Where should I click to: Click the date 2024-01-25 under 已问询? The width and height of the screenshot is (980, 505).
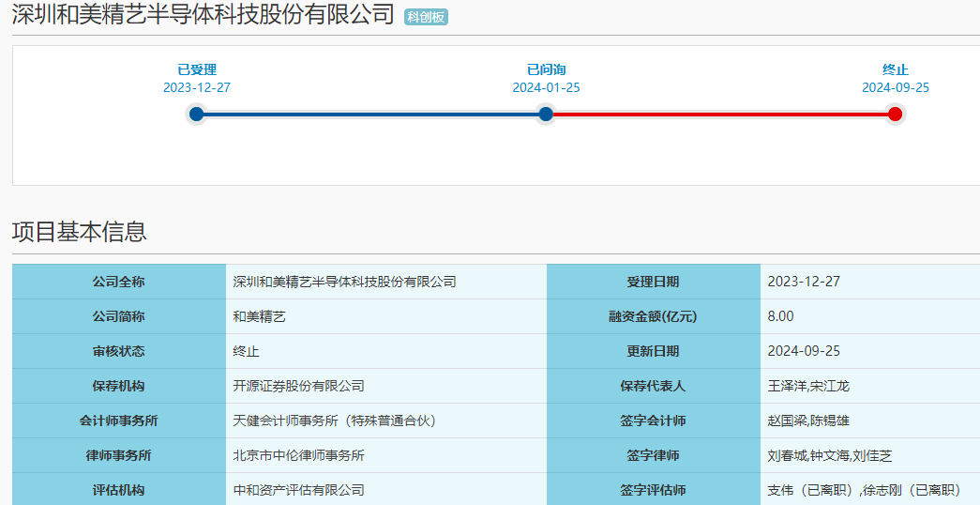(546, 87)
